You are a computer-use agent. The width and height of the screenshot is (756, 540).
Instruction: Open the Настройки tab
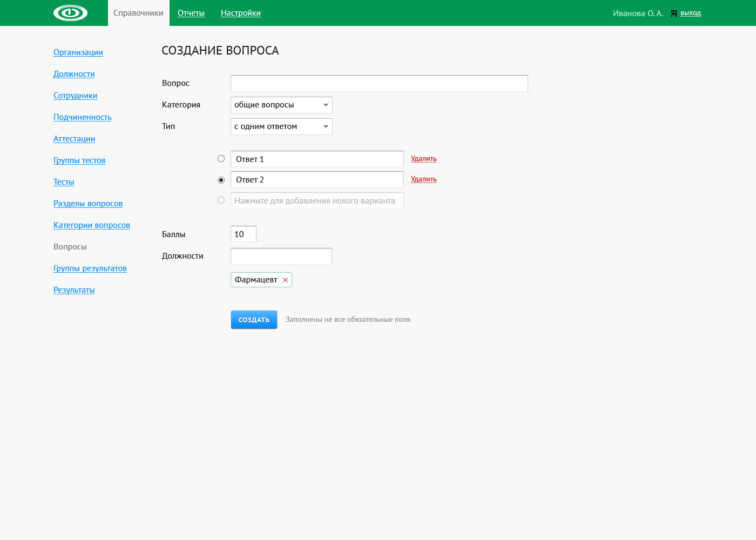click(240, 13)
